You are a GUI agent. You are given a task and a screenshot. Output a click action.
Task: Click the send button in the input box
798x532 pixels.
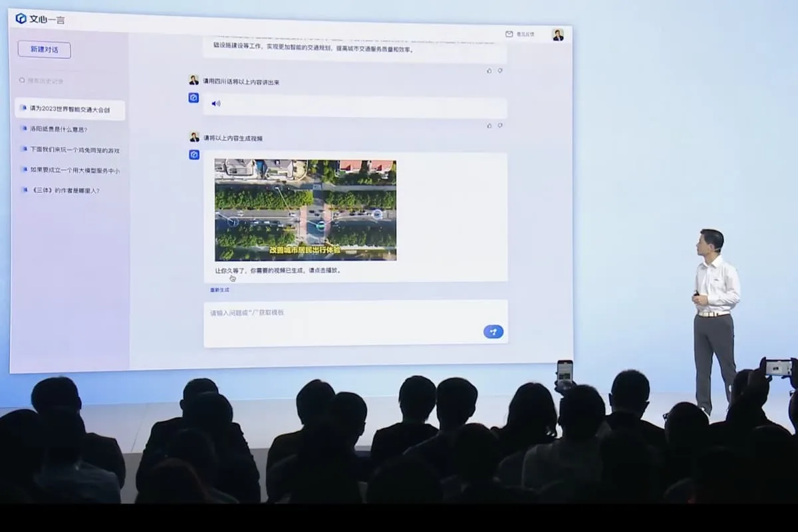pos(493,332)
